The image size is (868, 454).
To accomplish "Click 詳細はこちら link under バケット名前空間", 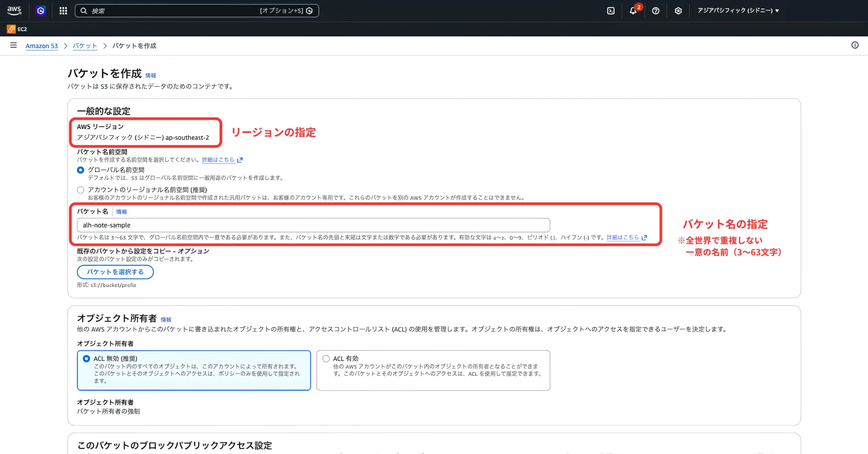I will pyautogui.click(x=218, y=160).
